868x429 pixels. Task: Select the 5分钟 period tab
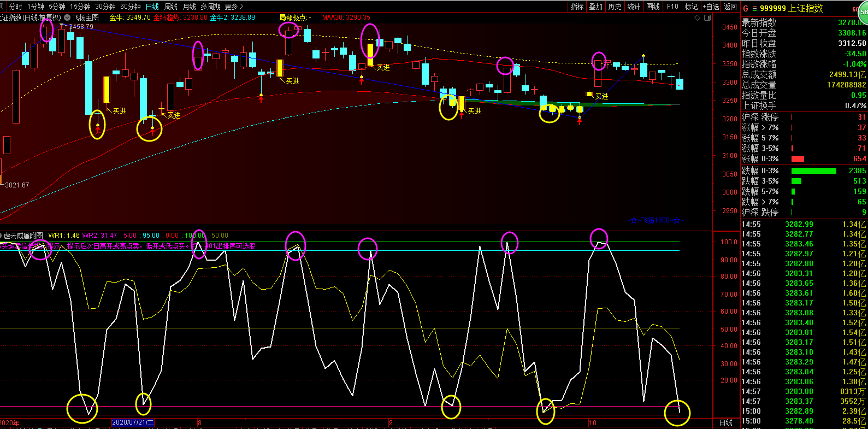(57, 7)
